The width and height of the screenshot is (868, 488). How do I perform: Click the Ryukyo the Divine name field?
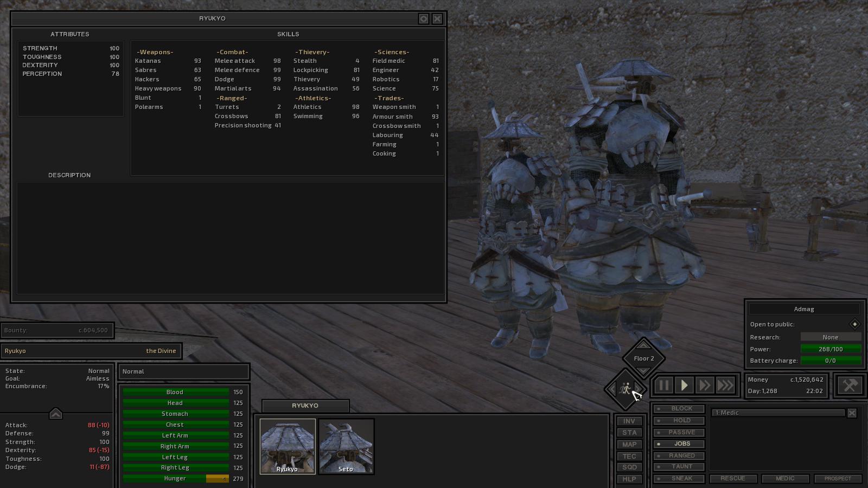coord(91,351)
